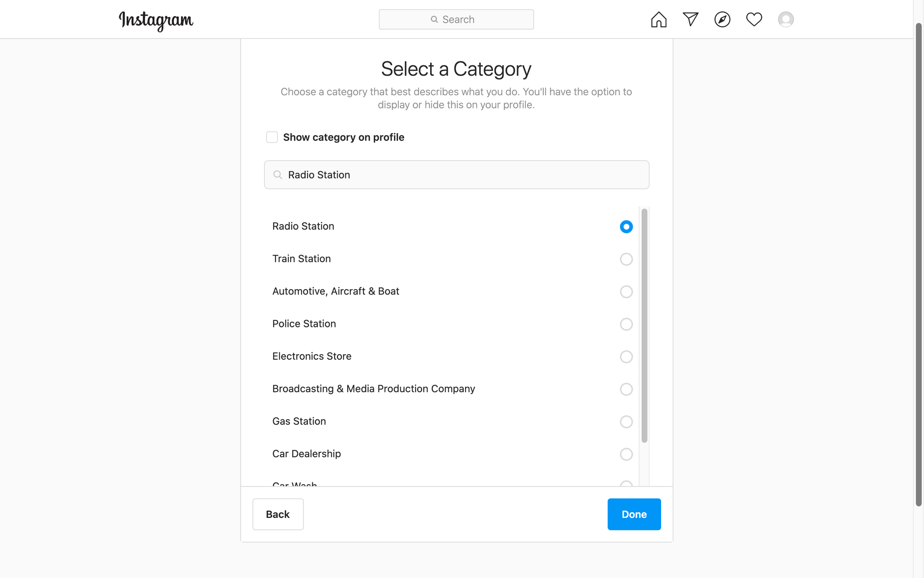Click the Profile avatar icon
The width and height of the screenshot is (924, 578).
click(x=785, y=18)
